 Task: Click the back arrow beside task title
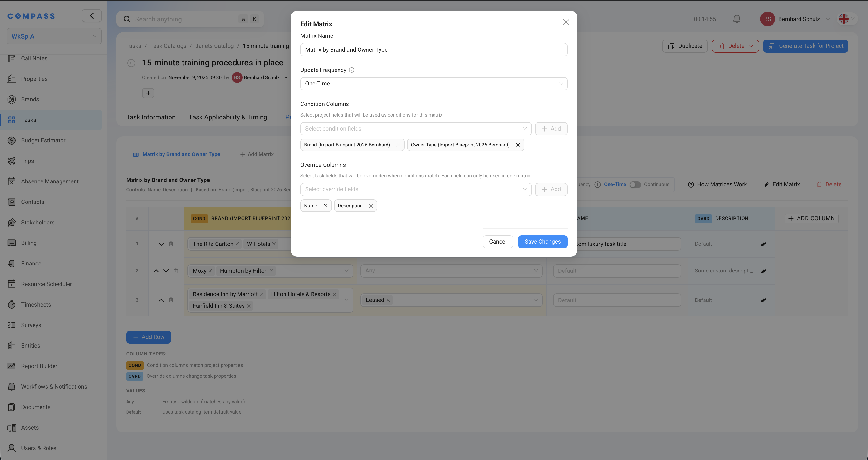coord(131,63)
